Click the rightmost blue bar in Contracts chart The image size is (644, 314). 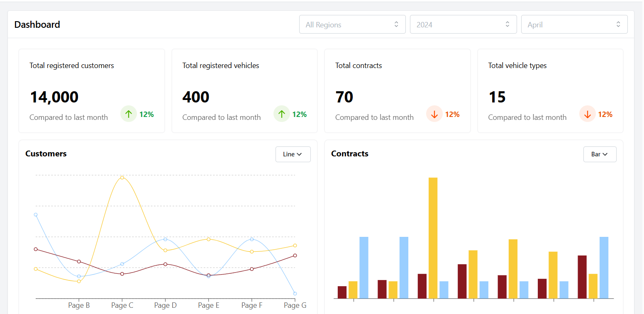click(x=604, y=267)
